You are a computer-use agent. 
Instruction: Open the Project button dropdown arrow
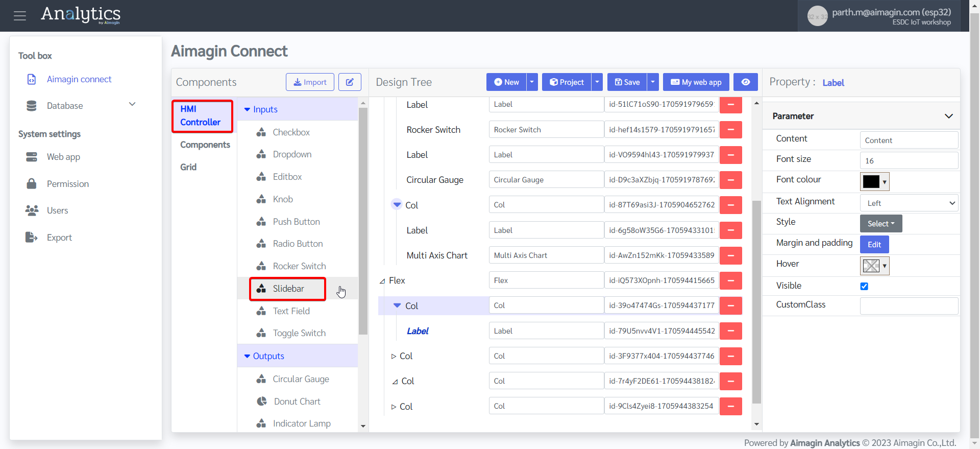597,82
